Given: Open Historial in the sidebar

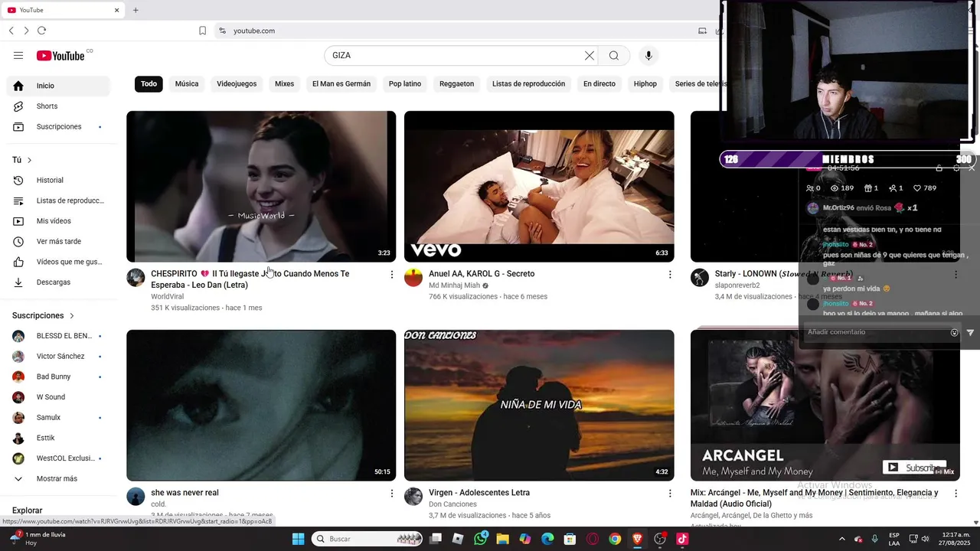Looking at the screenshot, I should click(58, 180).
